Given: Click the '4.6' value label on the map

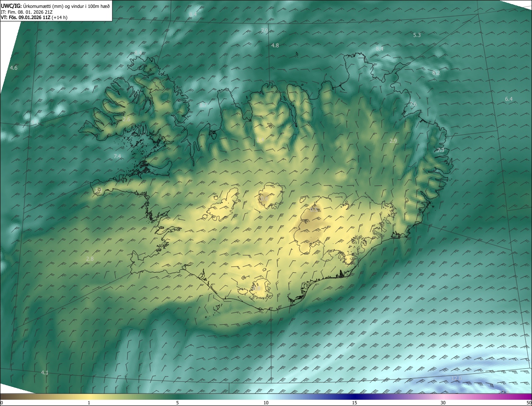Looking at the screenshot, I should pos(14,68).
